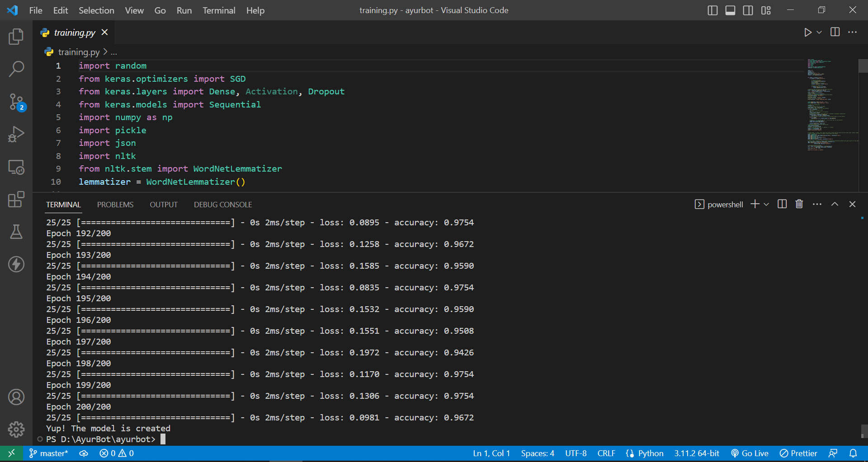Open notifications bell icon

[x=853, y=453]
